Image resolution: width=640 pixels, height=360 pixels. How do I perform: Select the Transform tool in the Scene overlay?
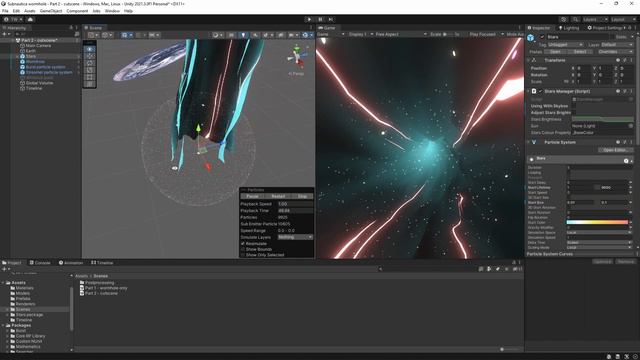click(x=90, y=84)
